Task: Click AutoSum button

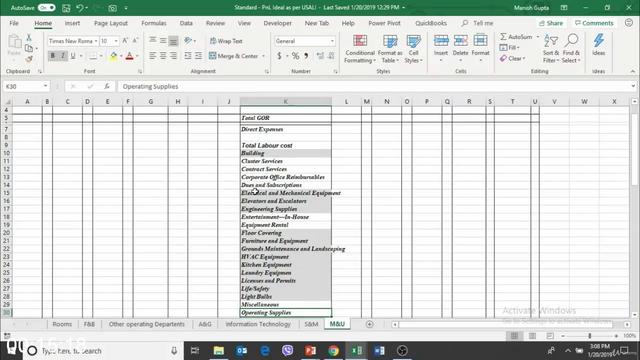Action: pos(516,37)
